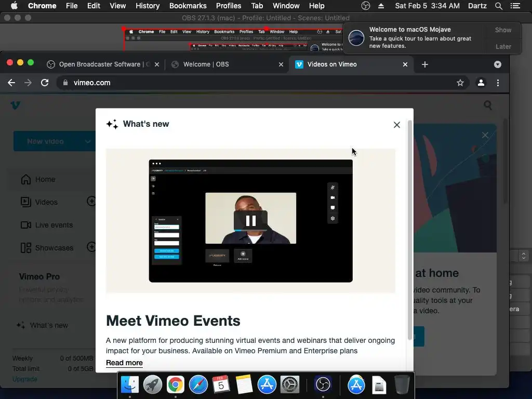Click the Upgrade link
Screen dimensions: 532x399
[x=25, y=379]
